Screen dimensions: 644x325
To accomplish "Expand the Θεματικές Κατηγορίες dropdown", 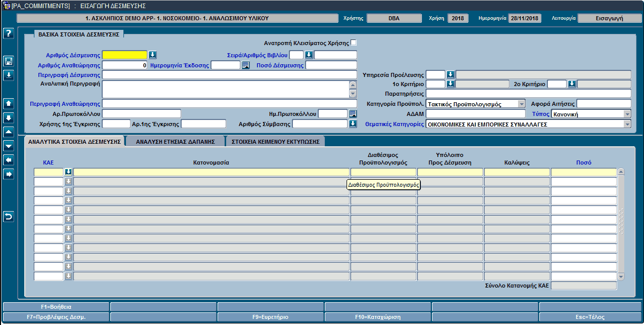I will 627,124.
